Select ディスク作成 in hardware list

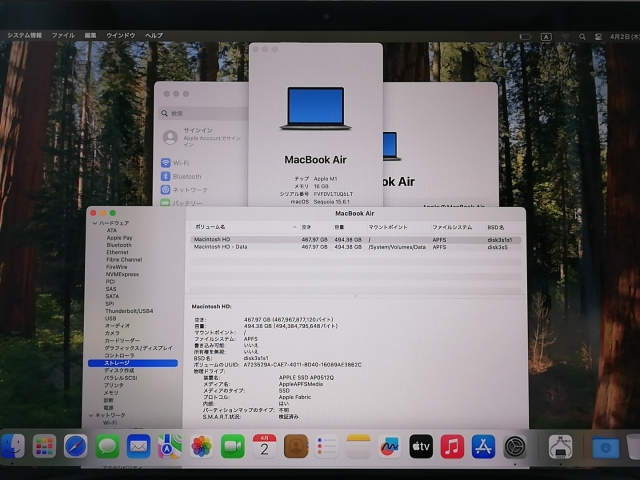pyautogui.click(x=119, y=371)
